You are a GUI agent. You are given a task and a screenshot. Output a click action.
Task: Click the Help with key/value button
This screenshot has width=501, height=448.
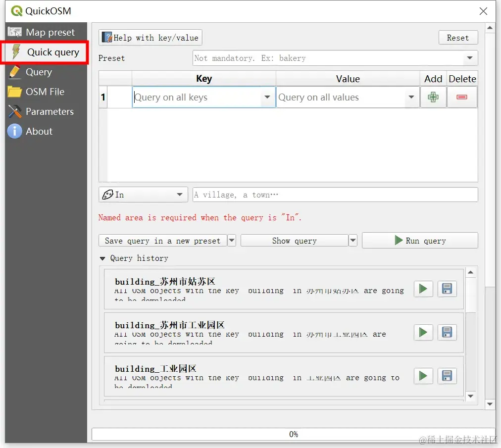point(150,38)
